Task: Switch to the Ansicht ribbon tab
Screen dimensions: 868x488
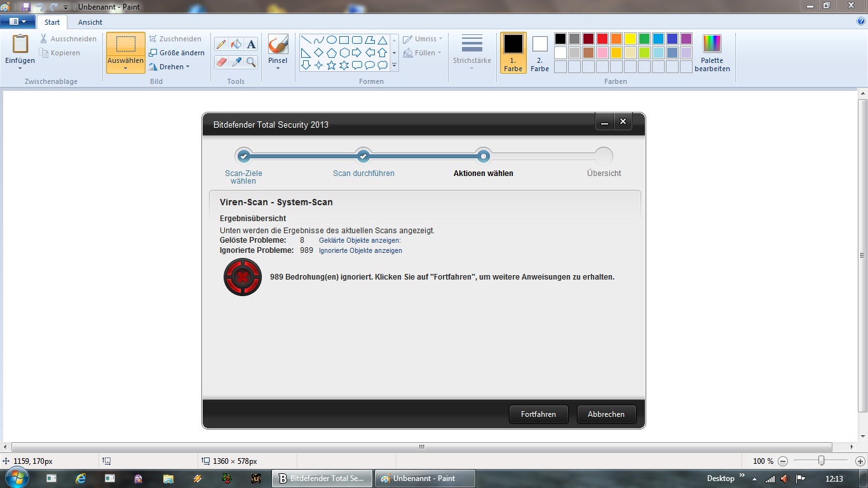Action: point(90,22)
